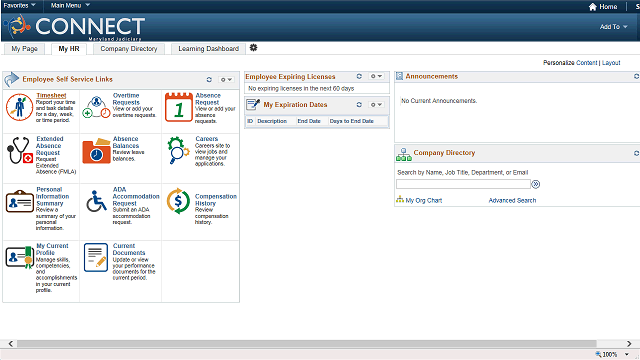
Task: Select the My HR tab
Action: pos(69,49)
